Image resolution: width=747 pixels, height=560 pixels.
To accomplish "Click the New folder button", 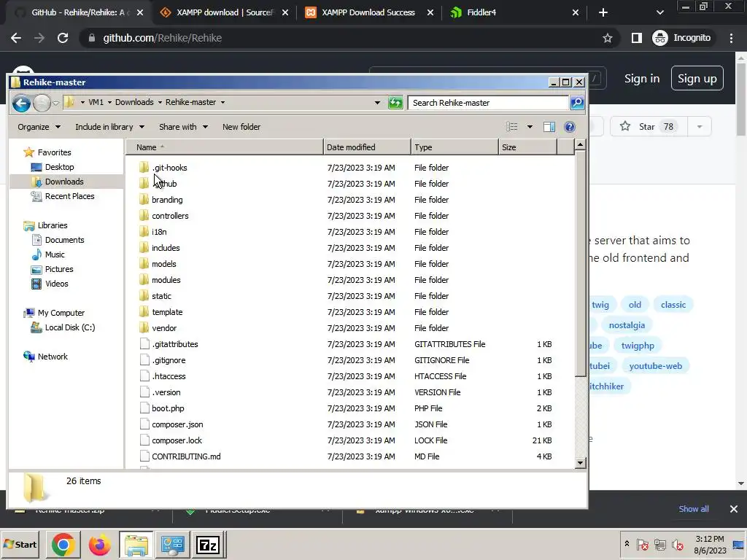I will (241, 127).
